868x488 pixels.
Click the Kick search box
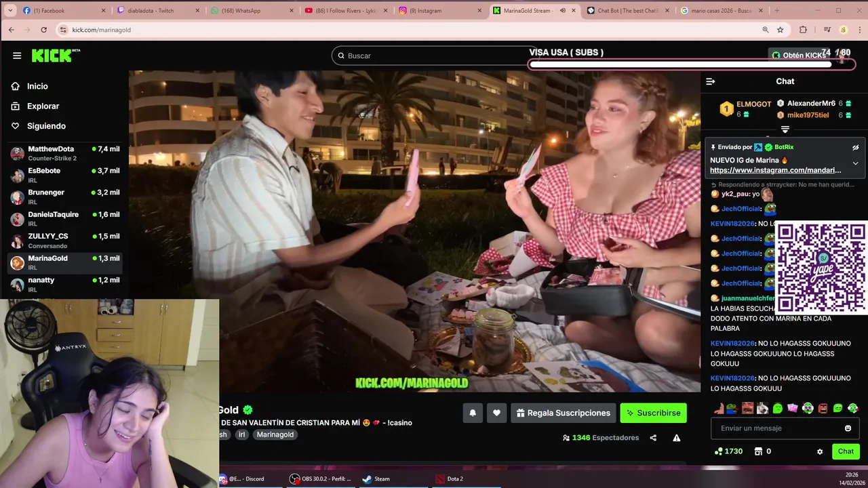point(434,56)
